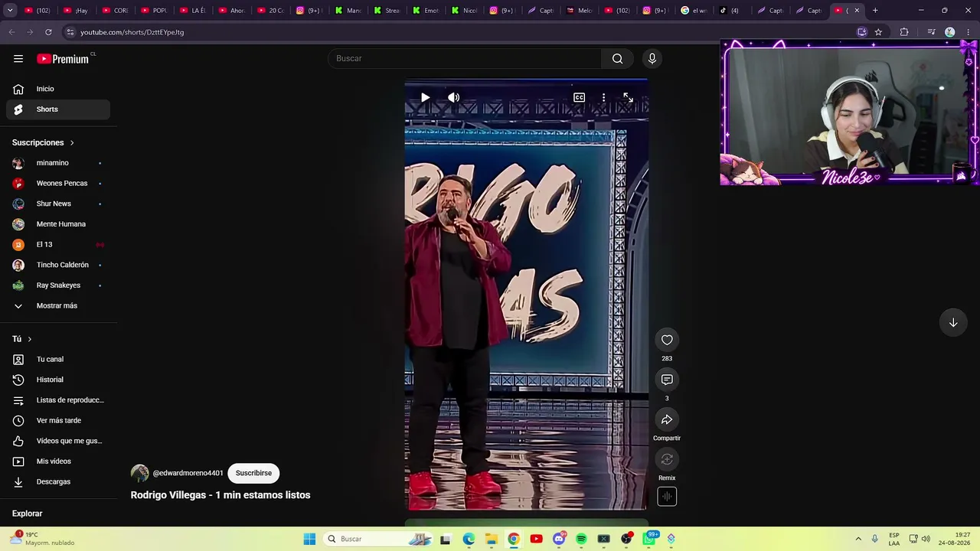This screenshot has height=551, width=980.
Task: Open the Chrome extensions puzzle menu
Action: click(x=904, y=32)
